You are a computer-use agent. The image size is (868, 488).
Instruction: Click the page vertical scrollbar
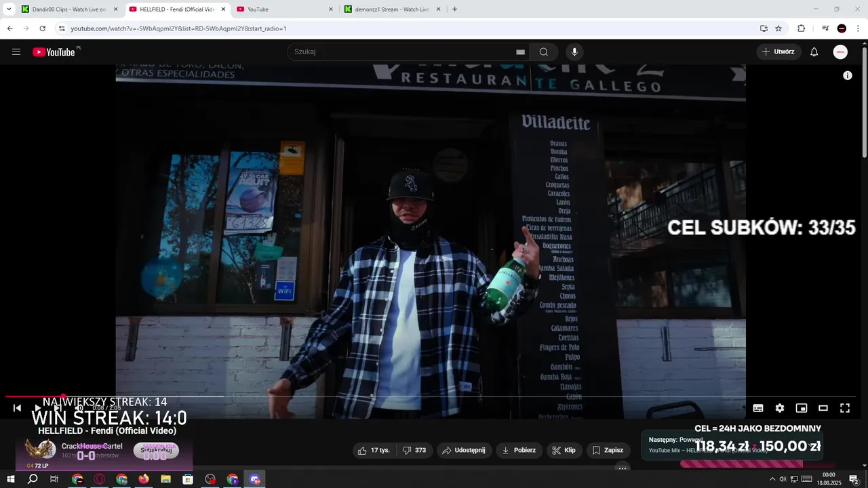click(864, 102)
